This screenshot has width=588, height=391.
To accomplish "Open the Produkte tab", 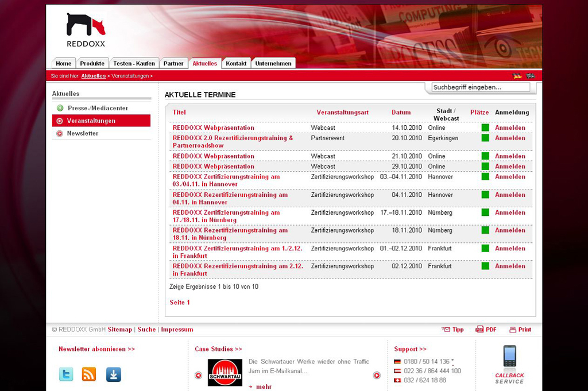I will click(x=92, y=63).
